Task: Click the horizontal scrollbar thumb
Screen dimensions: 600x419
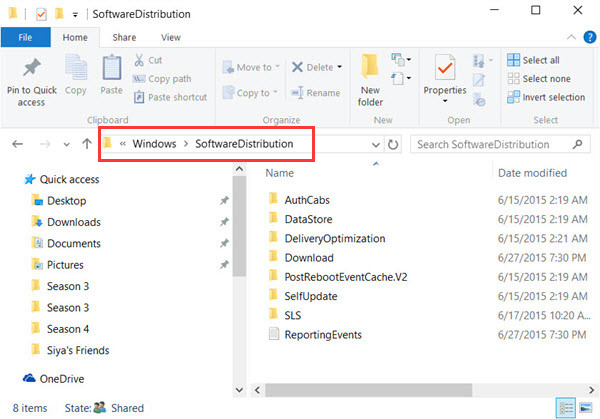Action: tap(368, 390)
